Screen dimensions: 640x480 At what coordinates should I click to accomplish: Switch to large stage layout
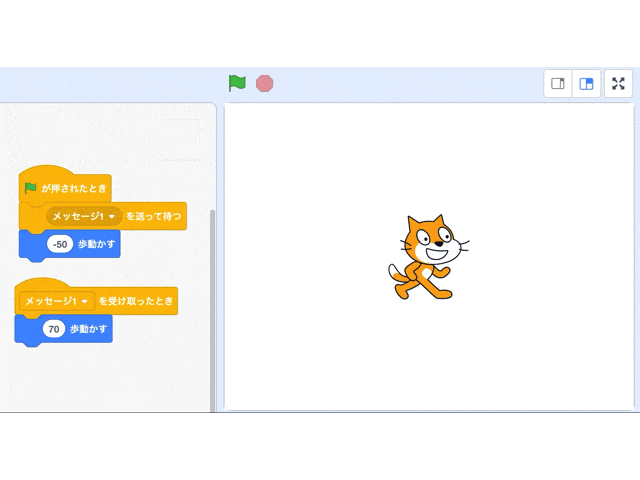coord(586,84)
